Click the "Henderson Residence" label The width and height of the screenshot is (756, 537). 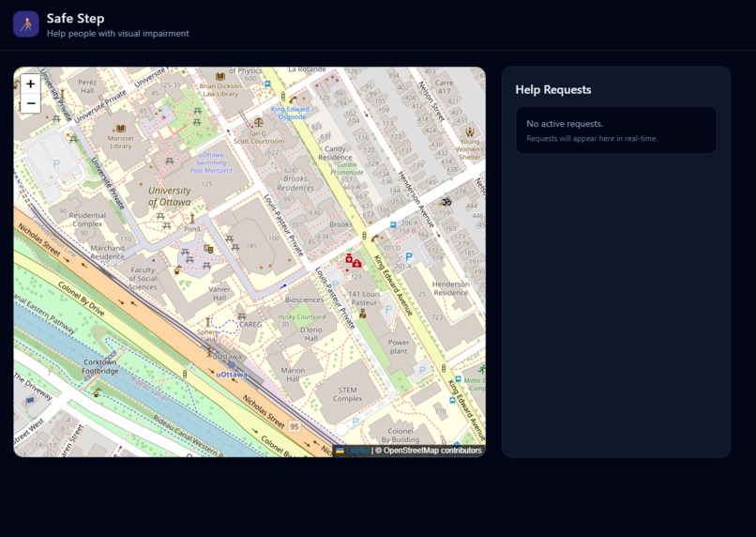pyautogui.click(x=450, y=288)
